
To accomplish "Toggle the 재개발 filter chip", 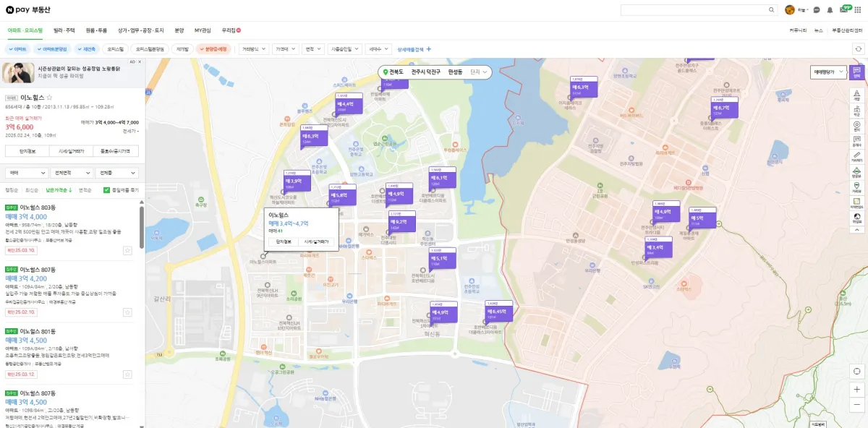I will (182, 49).
